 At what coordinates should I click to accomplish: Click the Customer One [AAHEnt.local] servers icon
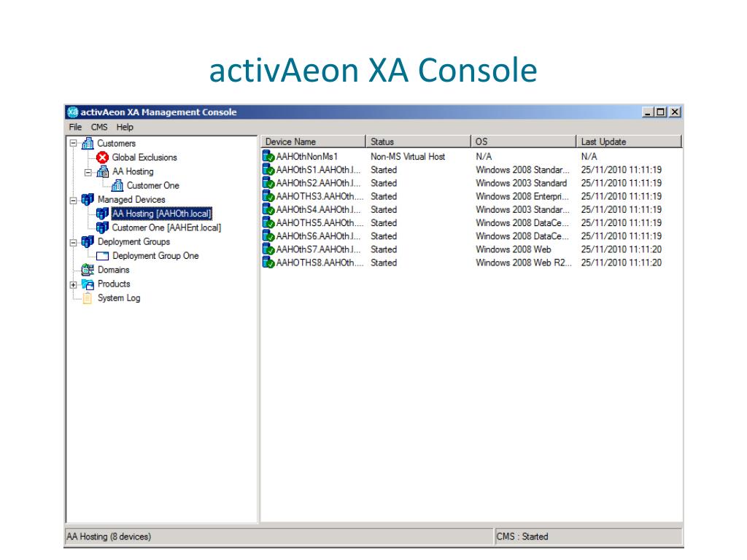click(x=102, y=227)
